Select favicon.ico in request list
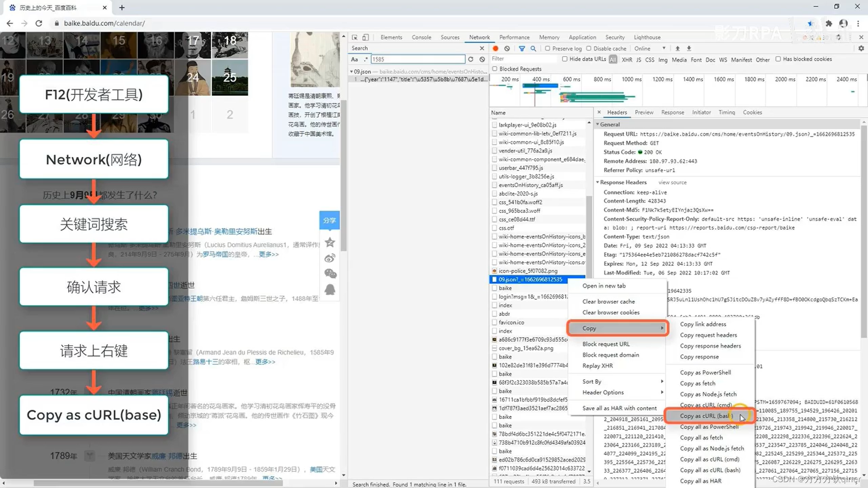 [511, 323]
